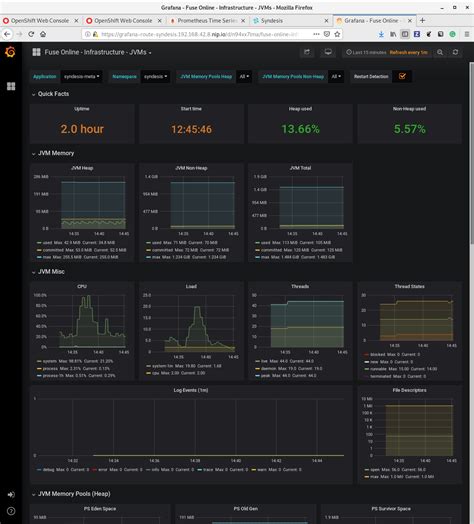Collapse the JVM Memory section
Image resolution: width=474 pixels, height=524 pixels.
point(53,153)
